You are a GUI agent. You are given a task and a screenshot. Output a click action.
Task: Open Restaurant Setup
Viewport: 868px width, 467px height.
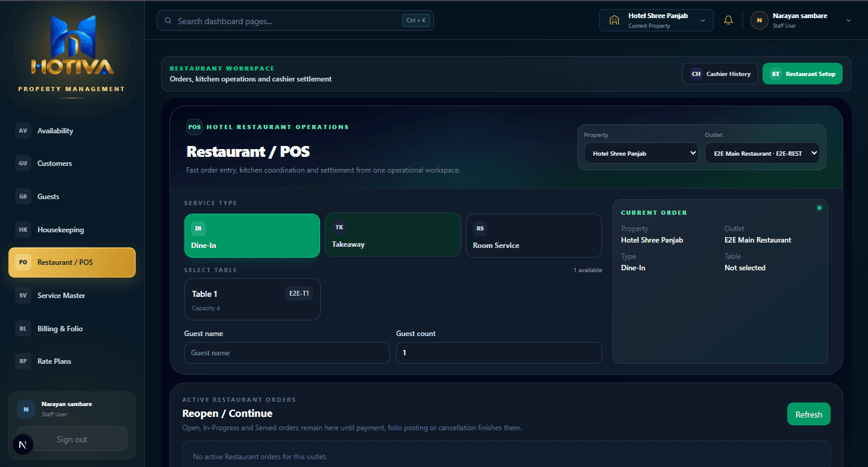pos(802,74)
